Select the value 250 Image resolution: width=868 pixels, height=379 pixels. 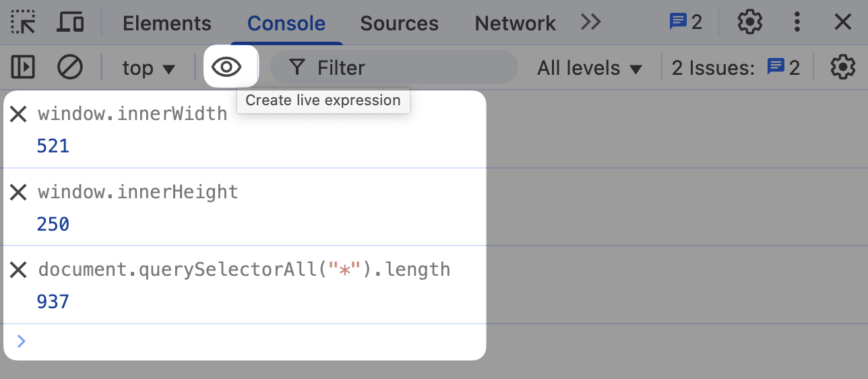pos(53,224)
